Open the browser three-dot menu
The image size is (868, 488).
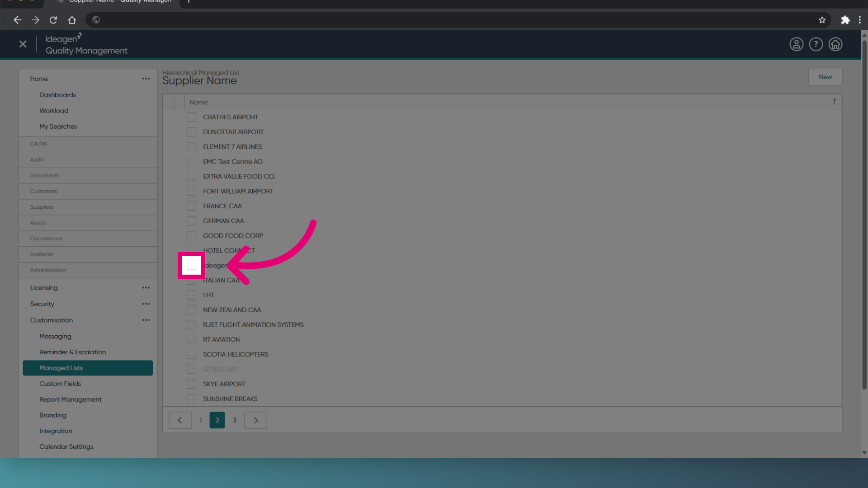click(x=859, y=20)
